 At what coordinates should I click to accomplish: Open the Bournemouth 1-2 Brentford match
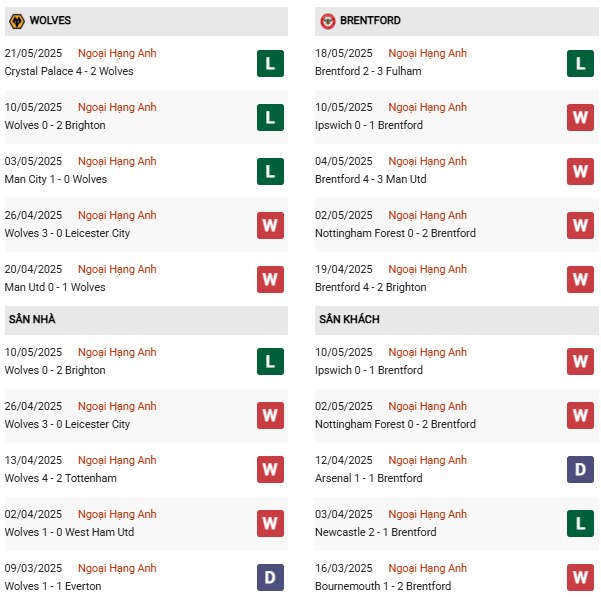click(x=382, y=586)
